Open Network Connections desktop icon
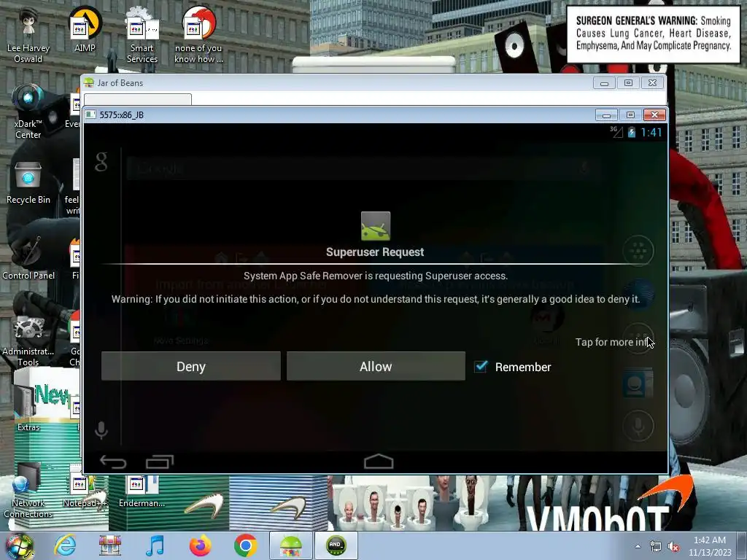This screenshot has height=560, width=747. (28, 491)
